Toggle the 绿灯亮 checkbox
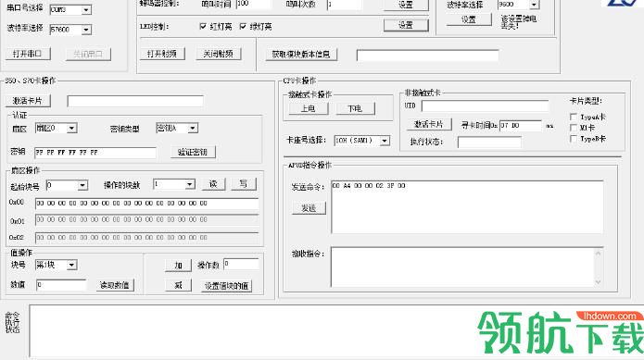Image resolution: width=644 pixels, height=360 pixels. pyautogui.click(x=243, y=26)
